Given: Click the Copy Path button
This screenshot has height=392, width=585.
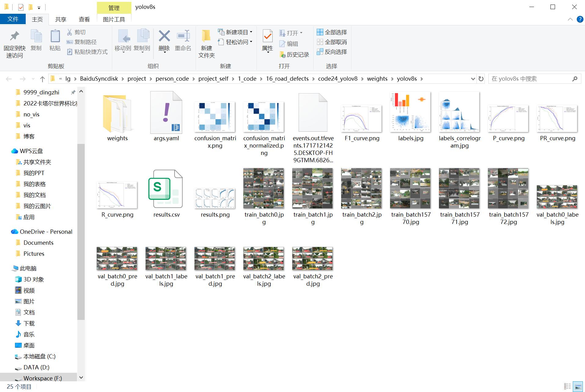Looking at the screenshot, I should point(82,42).
